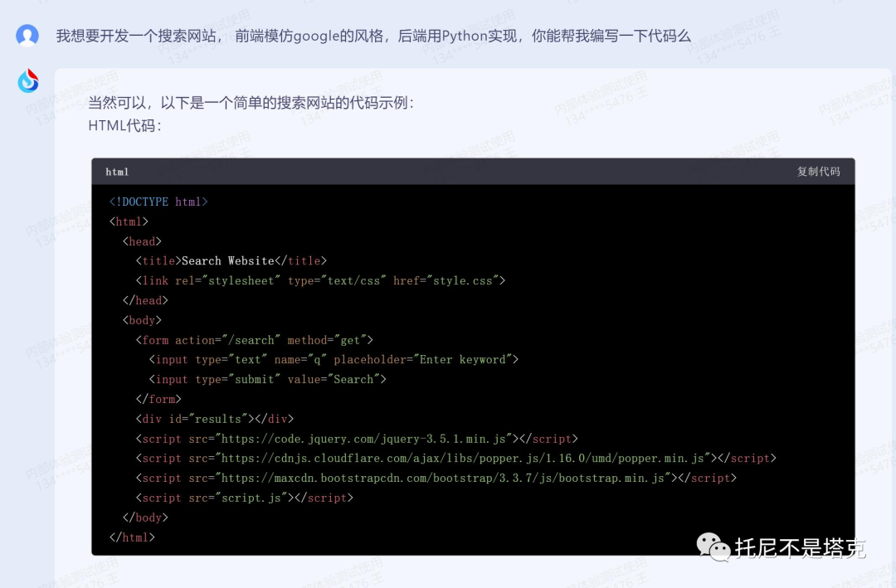Click the user profile avatar icon

[x=27, y=36]
